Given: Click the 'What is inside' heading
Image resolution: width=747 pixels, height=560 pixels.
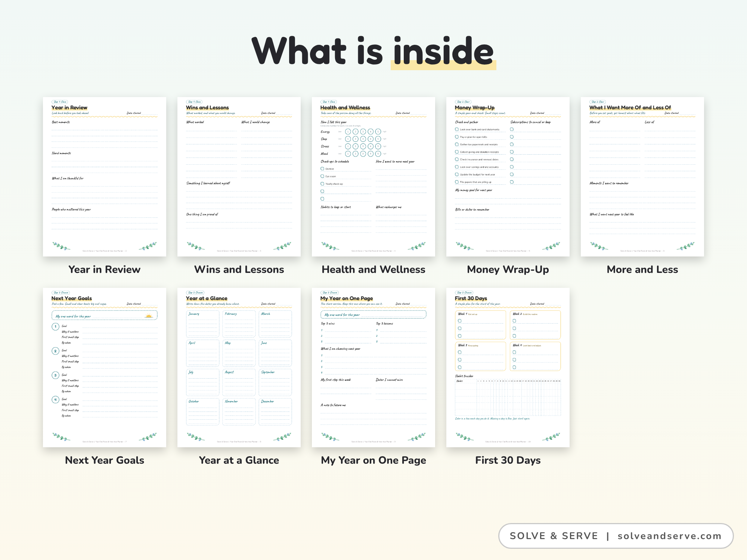Looking at the screenshot, I should pyautogui.click(x=373, y=51).
